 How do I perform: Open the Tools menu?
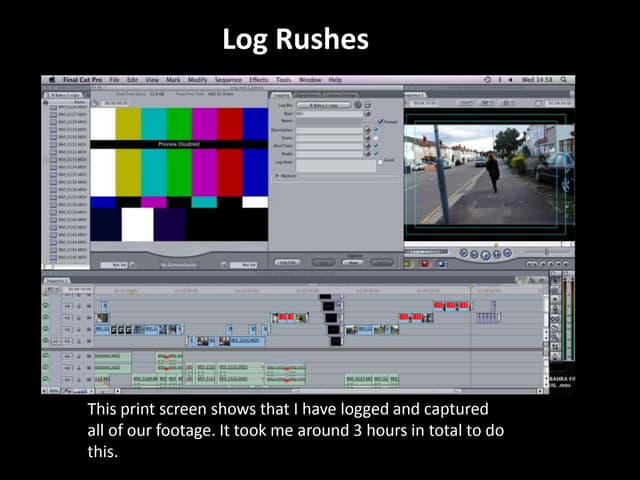[x=283, y=80]
